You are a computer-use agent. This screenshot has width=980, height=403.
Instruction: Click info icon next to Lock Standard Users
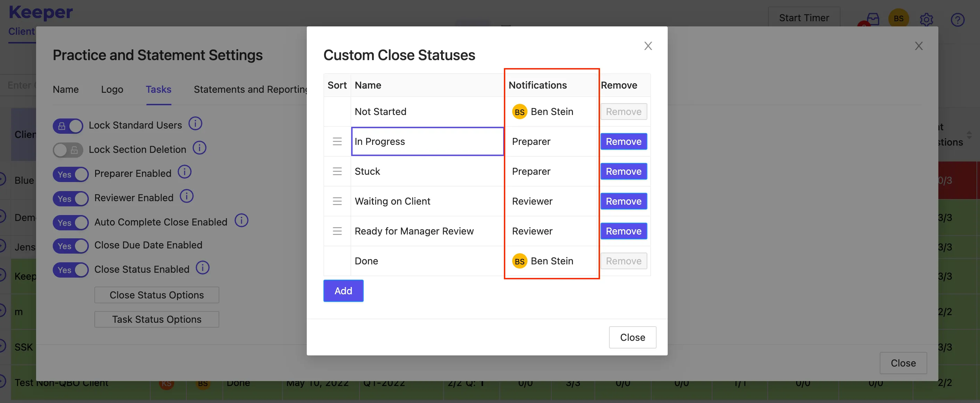point(195,124)
